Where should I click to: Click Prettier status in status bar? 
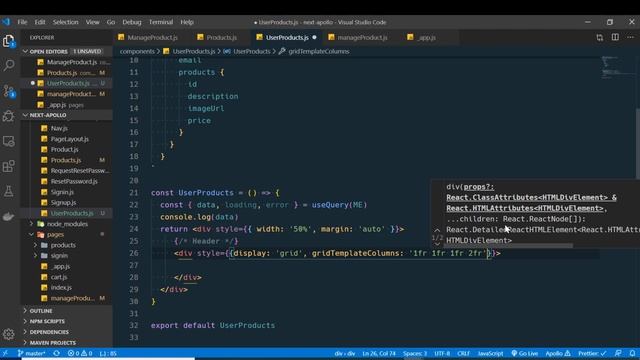click(x=592, y=353)
